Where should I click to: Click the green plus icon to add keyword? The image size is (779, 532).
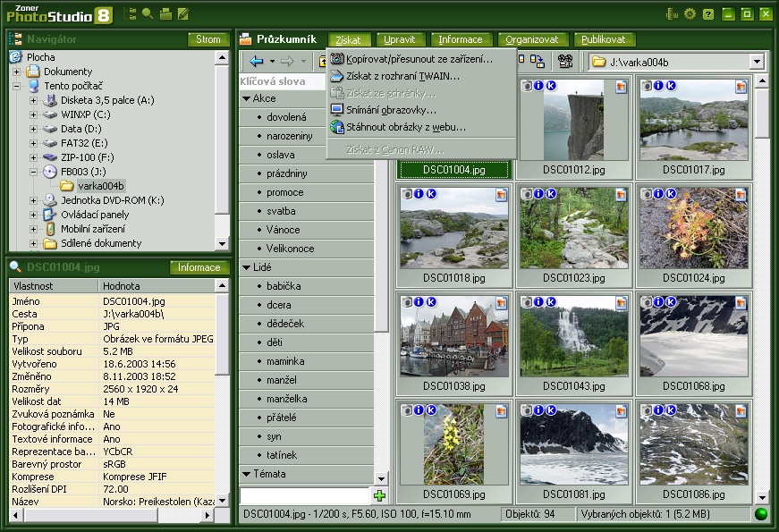coord(379,495)
